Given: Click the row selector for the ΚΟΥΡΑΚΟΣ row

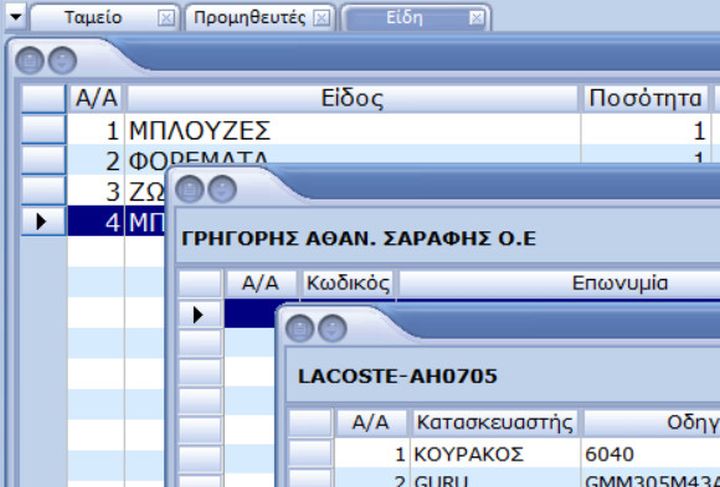Looking at the screenshot, I should (310, 453).
